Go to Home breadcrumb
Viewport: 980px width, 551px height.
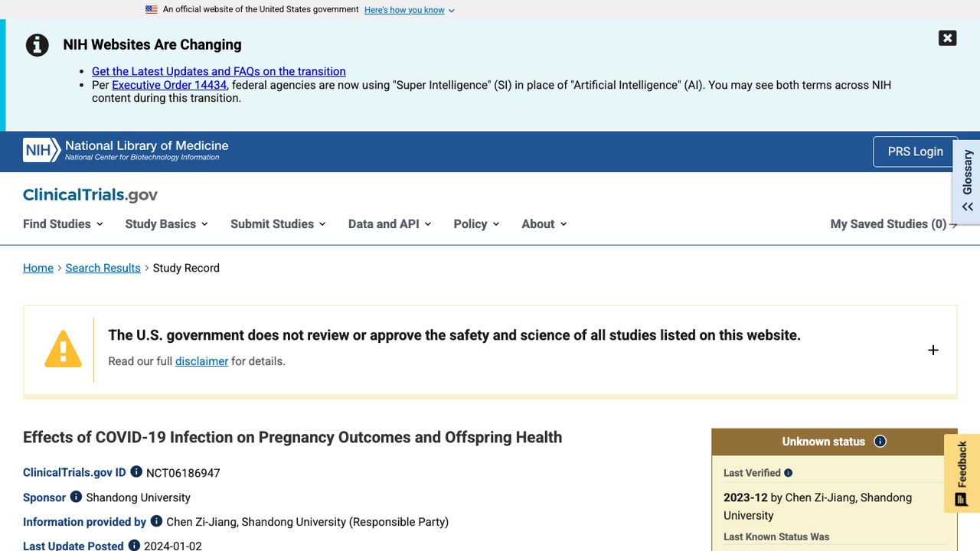tap(38, 268)
